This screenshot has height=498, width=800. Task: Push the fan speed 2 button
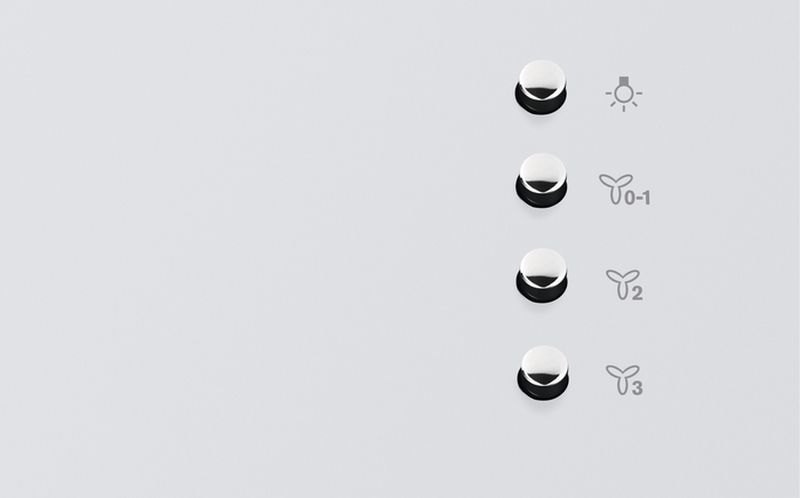point(542,275)
